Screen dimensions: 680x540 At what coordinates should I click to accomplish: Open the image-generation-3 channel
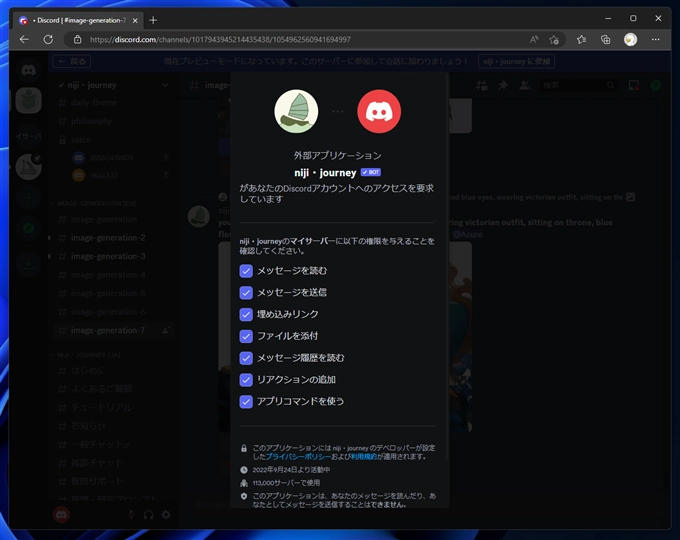click(x=113, y=256)
